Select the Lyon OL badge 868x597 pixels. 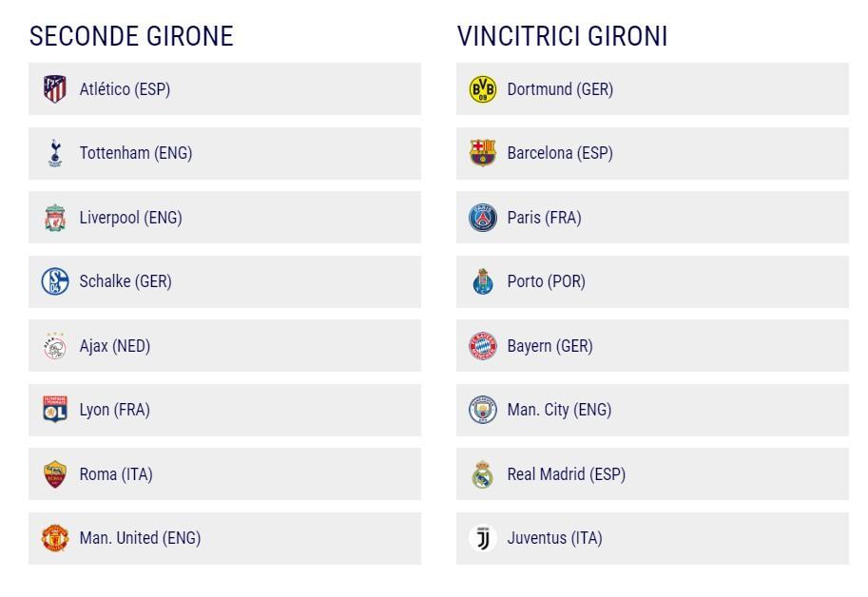pyautogui.click(x=55, y=410)
